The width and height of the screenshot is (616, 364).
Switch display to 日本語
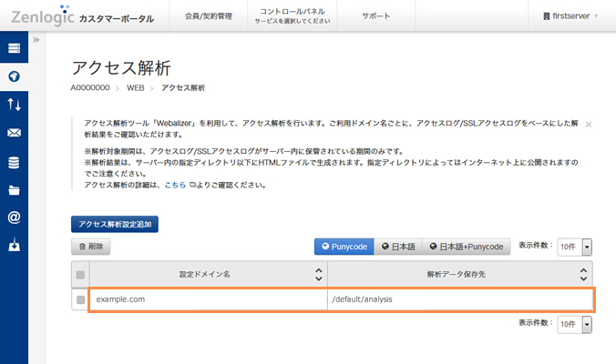(x=397, y=247)
